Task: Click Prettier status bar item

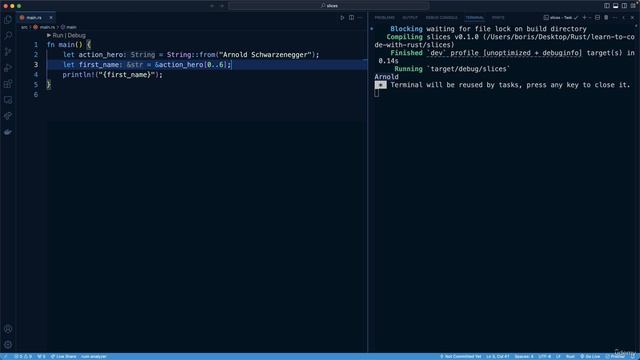Action: [x=615, y=357]
